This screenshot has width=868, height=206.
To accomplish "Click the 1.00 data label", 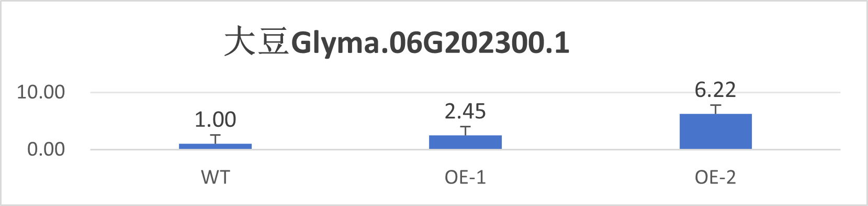I will click(215, 120).
